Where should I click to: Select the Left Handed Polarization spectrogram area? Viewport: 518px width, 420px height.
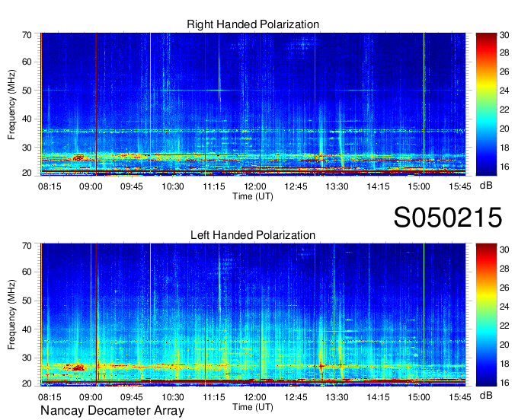click(x=253, y=315)
